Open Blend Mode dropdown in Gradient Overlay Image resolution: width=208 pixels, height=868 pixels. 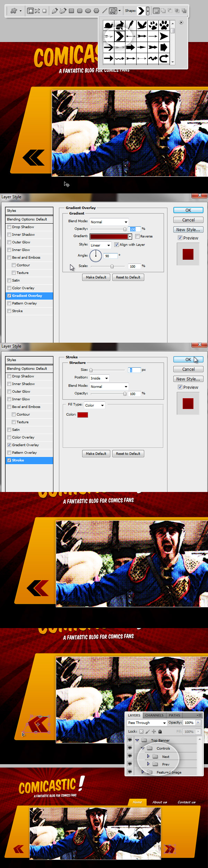point(109,222)
